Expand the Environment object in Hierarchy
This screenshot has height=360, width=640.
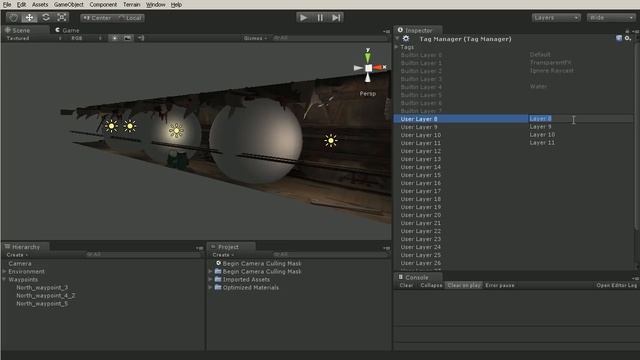(4, 271)
